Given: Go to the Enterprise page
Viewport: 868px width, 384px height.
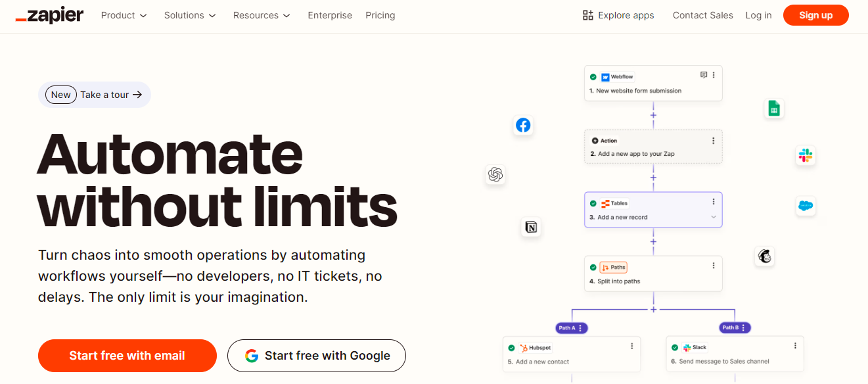Looking at the screenshot, I should (x=330, y=15).
